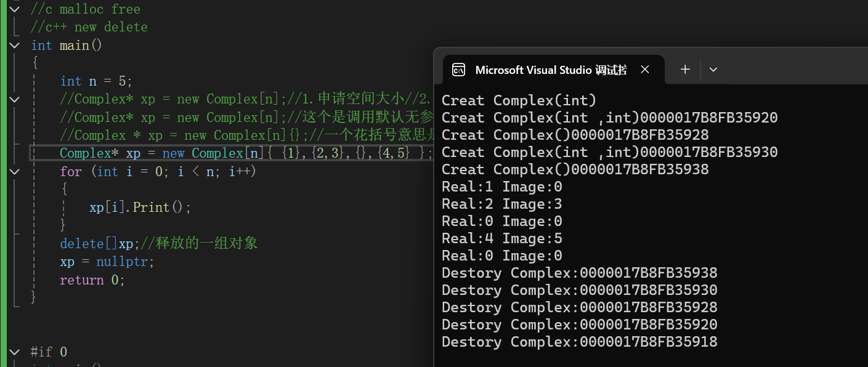Click the gutter beside the for loop line
868x367 pixels.
tap(14, 171)
